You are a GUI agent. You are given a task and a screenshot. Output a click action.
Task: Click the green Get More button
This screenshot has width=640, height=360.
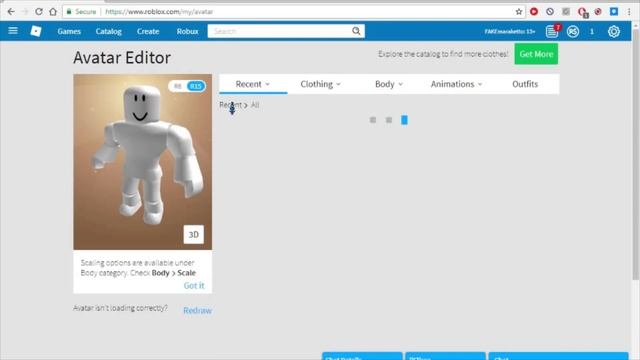[x=536, y=54]
